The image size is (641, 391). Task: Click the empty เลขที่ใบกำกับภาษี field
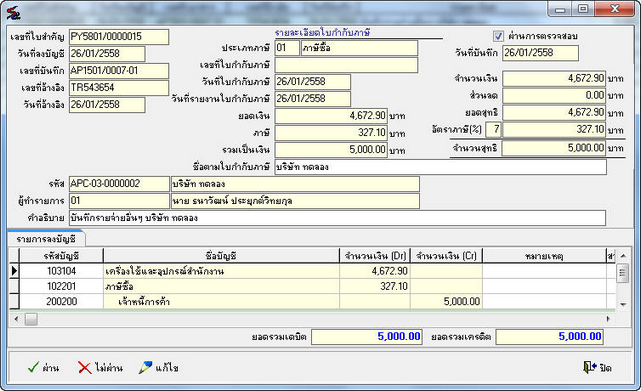point(346,65)
